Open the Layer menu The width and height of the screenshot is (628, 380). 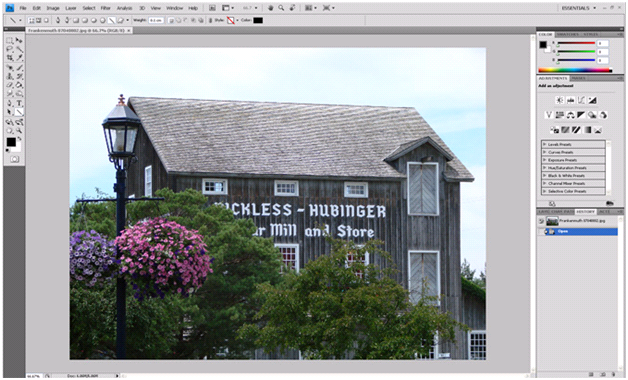71,8
